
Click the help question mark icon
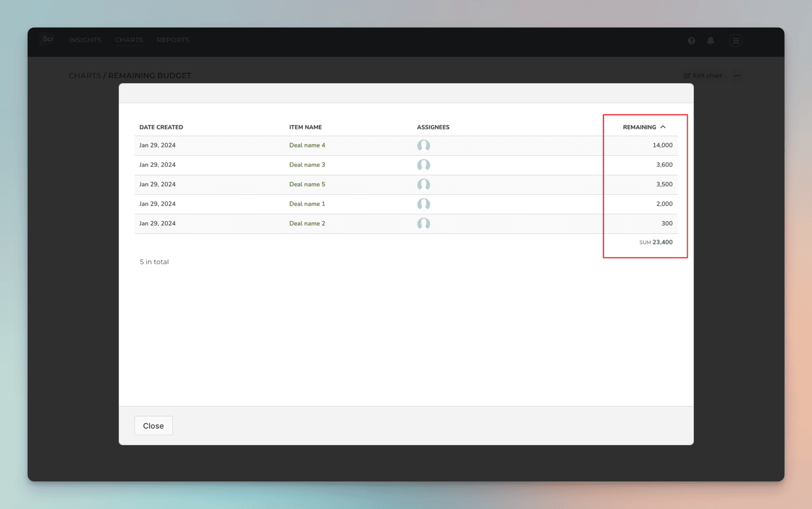691,40
